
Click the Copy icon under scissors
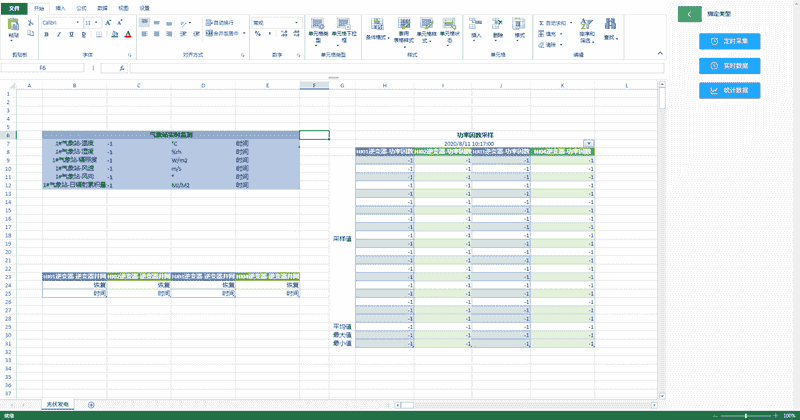point(30,34)
